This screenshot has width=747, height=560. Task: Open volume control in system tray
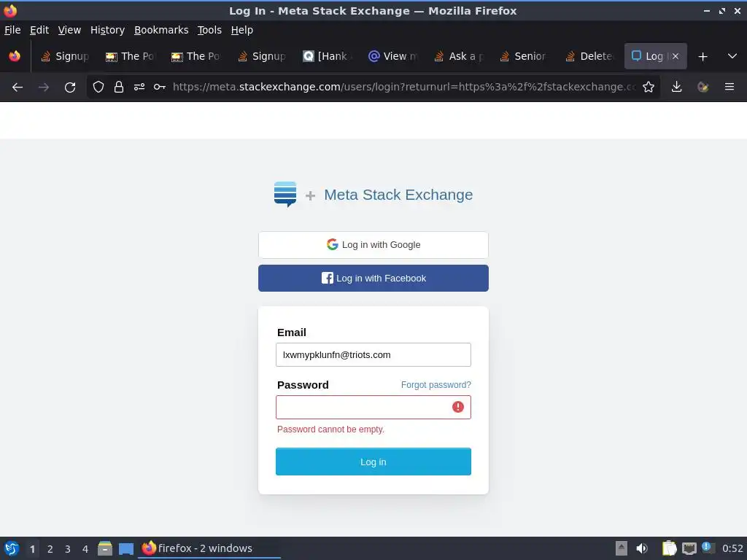(x=642, y=548)
